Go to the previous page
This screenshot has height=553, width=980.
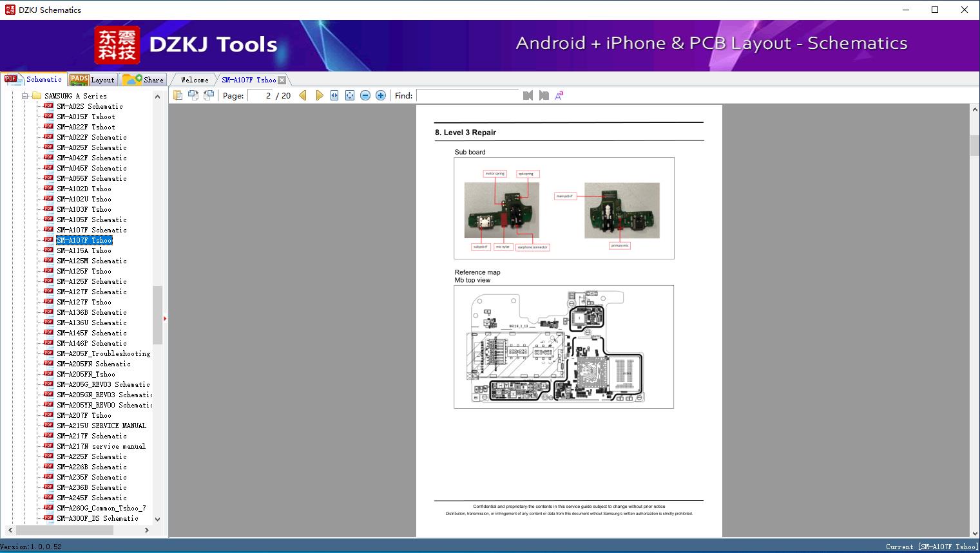(x=303, y=95)
